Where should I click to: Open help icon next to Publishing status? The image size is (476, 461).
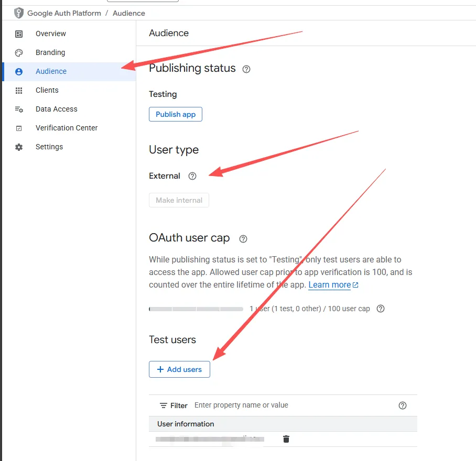[246, 69]
